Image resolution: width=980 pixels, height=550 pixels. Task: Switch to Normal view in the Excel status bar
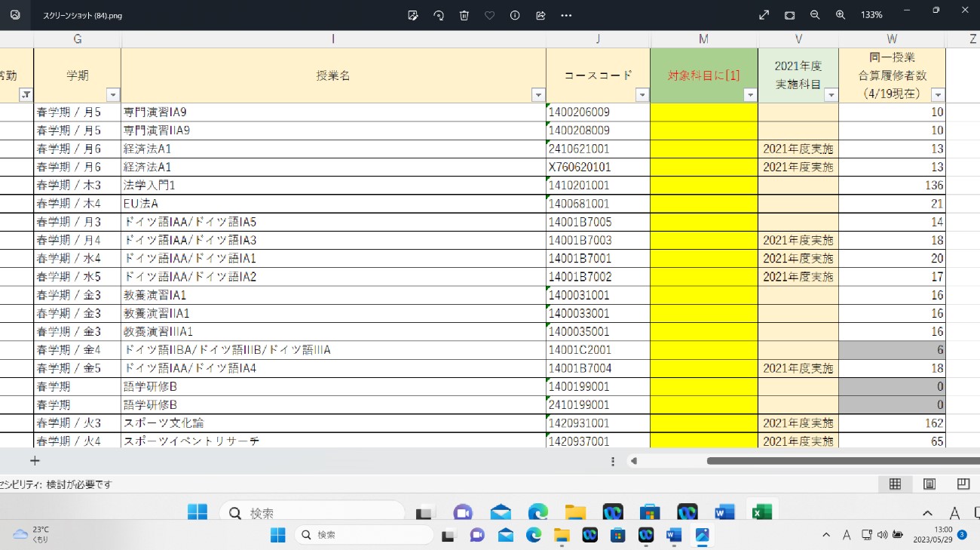[x=895, y=484]
